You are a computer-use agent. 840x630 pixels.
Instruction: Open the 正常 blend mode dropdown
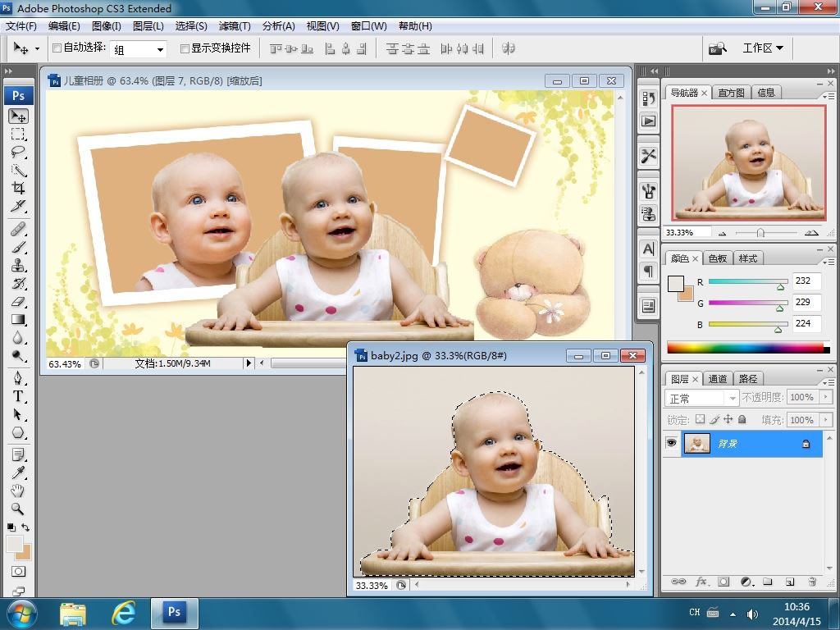701,398
